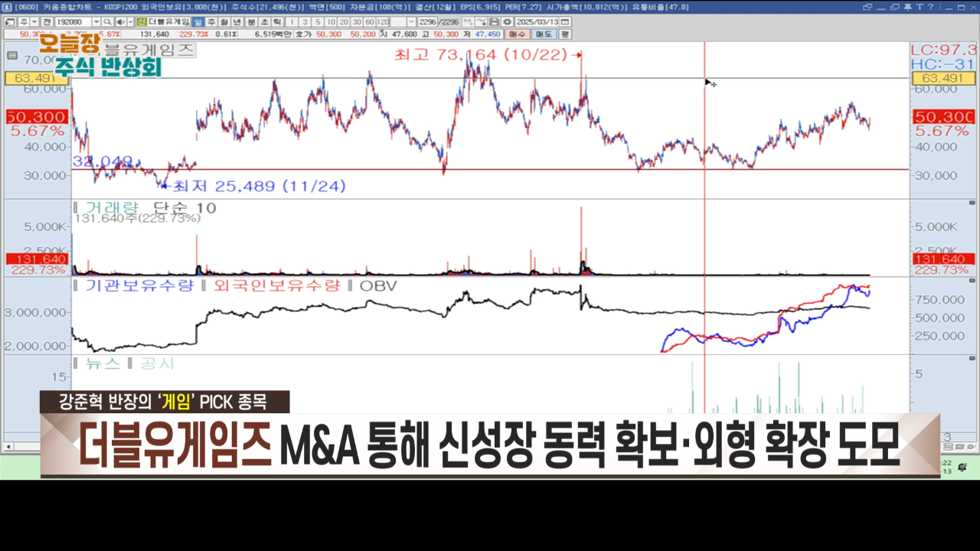Click the restore-window icon in title bar

(895, 7)
